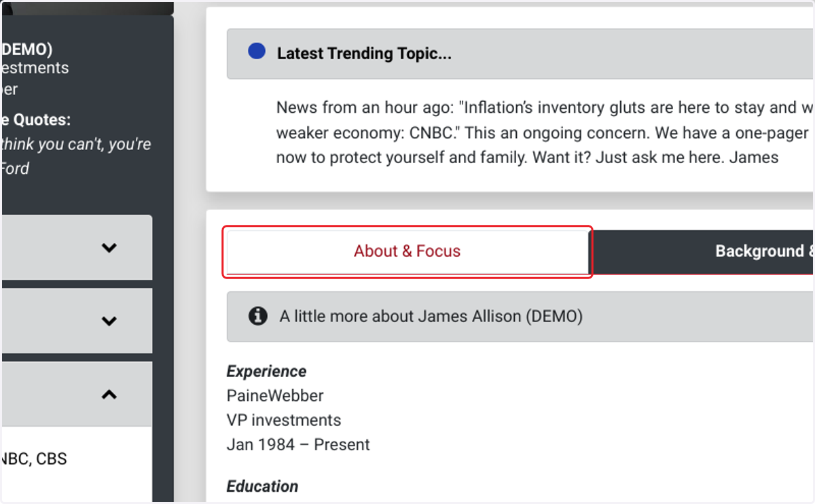This screenshot has height=504, width=815.
Task: Click the info icon beside A little more about
Action: click(x=258, y=316)
